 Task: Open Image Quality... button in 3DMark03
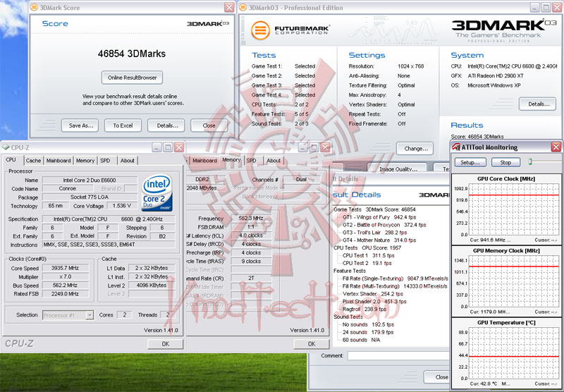[x=398, y=169]
